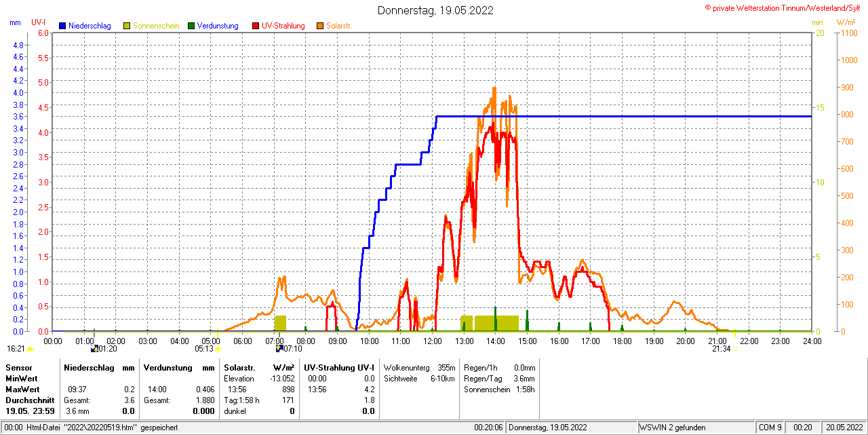
Task: Click the orange Solarstr. legend swatch
Action: coord(320,26)
